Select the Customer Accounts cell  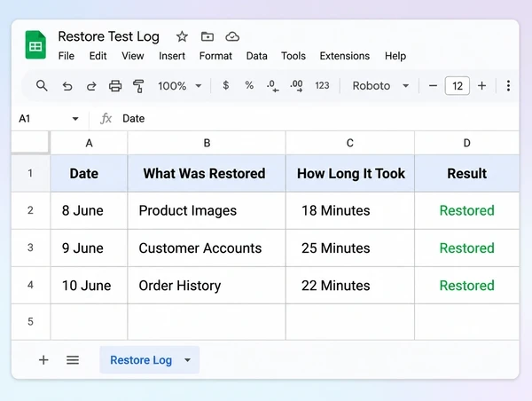(x=207, y=248)
